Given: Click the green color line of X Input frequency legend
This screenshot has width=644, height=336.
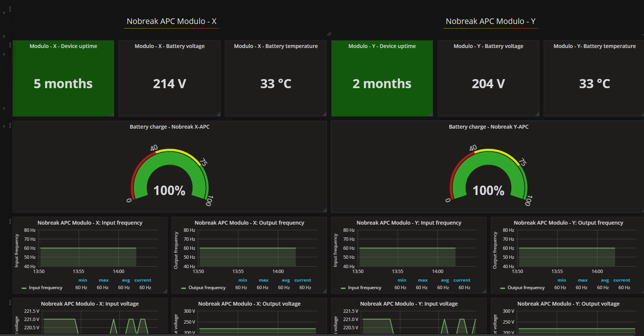Looking at the screenshot, I should tap(24, 288).
